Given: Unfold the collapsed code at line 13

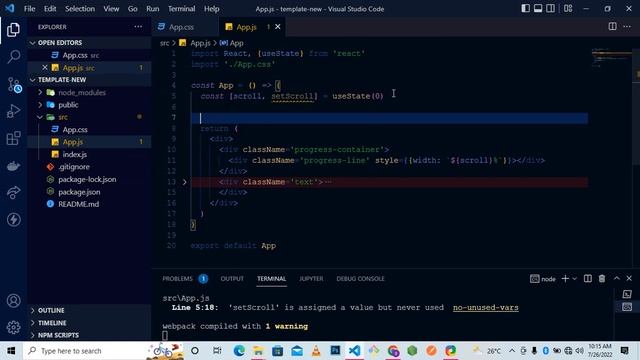Looking at the screenshot, I should pos(184,182).
